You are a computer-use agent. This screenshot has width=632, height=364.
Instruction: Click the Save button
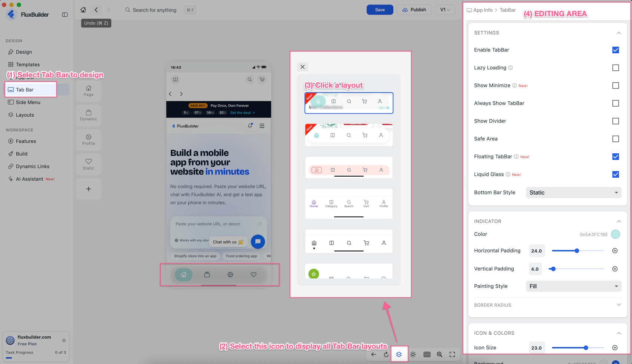click(380, 10)
